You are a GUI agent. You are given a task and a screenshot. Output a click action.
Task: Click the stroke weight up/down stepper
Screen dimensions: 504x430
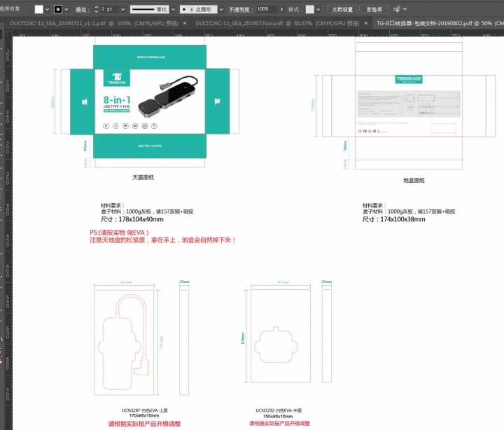pyautogui.click(x=97, y=9)
